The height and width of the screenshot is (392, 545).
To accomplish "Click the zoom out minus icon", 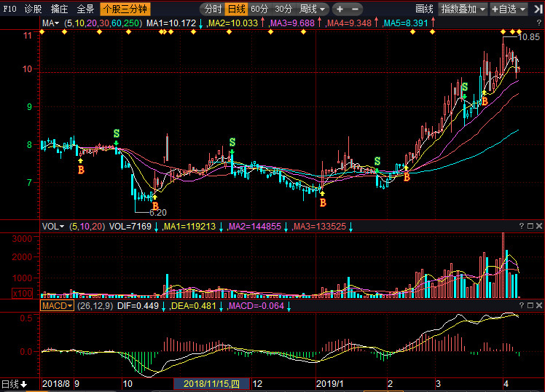I will click(x=356, y=9).
